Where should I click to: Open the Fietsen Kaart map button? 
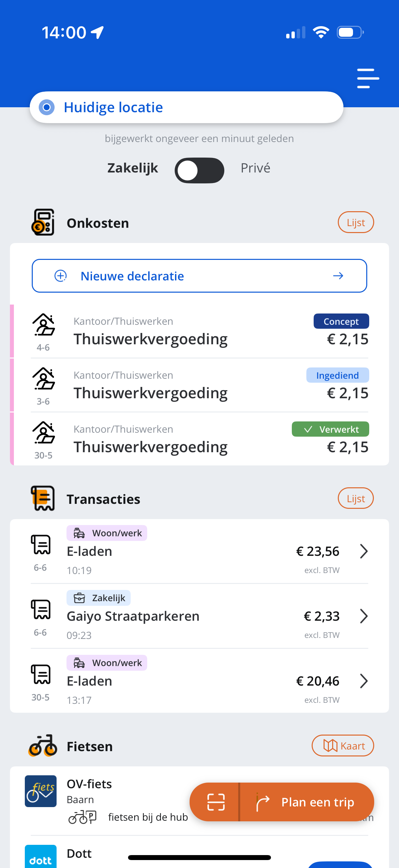point(343,746)
